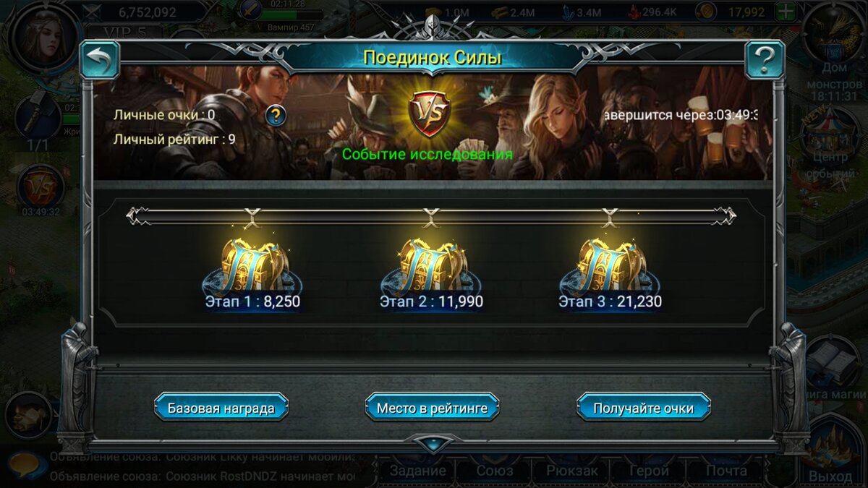Open the player avatar portrait
Screen dimensions: 868x488
tap(43, 35)
